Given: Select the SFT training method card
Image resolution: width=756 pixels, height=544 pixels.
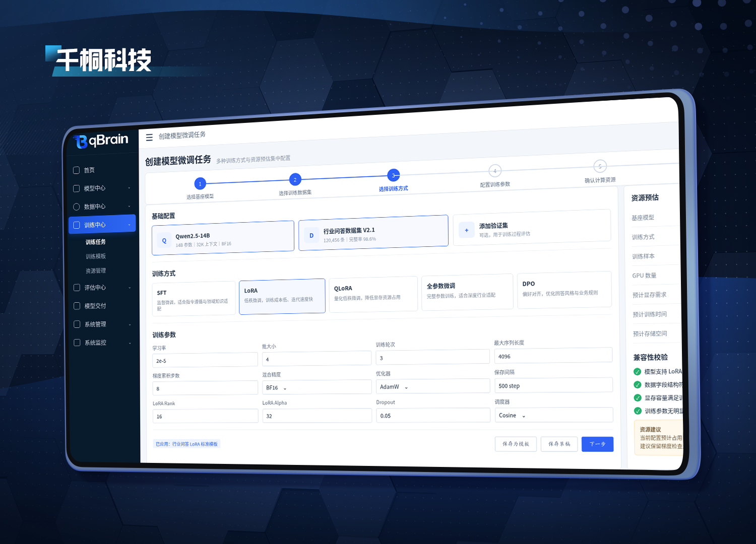Looking at the screenshot, I should pos(194,299).
